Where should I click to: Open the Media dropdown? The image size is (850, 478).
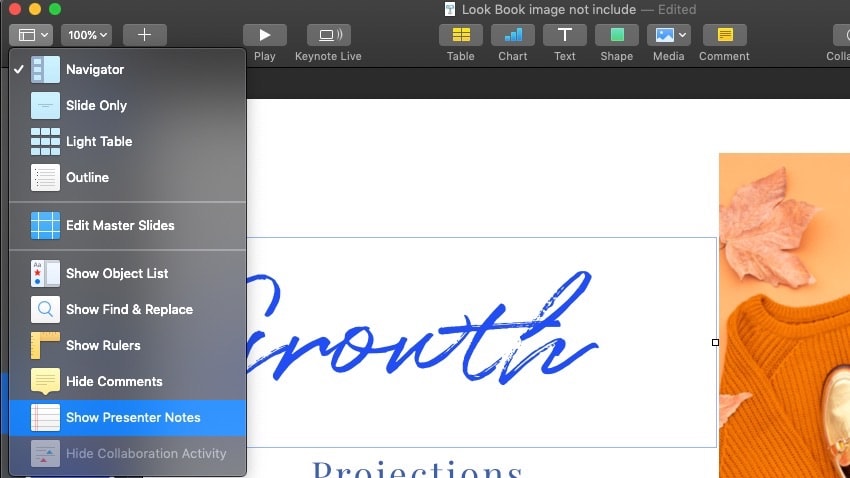click(x=668, y=35)
